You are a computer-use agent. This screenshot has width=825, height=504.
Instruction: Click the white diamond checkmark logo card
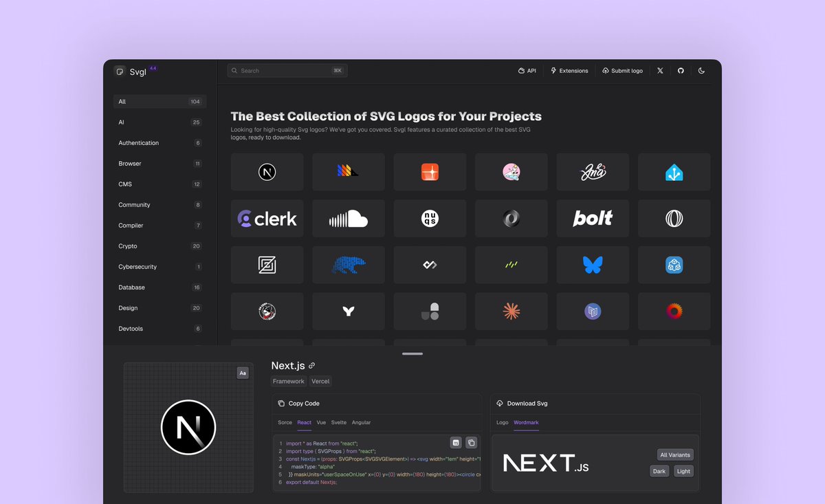click(x=430, y=265)
